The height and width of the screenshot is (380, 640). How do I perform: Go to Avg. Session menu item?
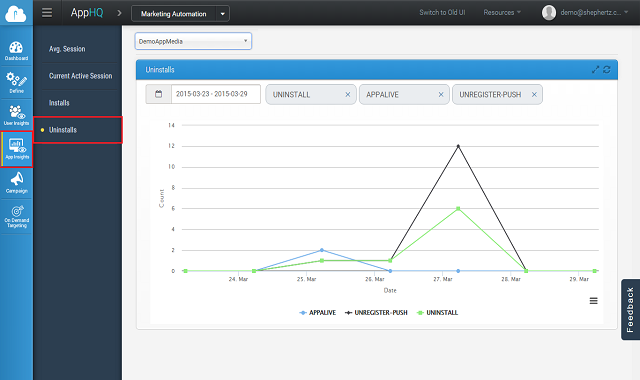[67, 49]
